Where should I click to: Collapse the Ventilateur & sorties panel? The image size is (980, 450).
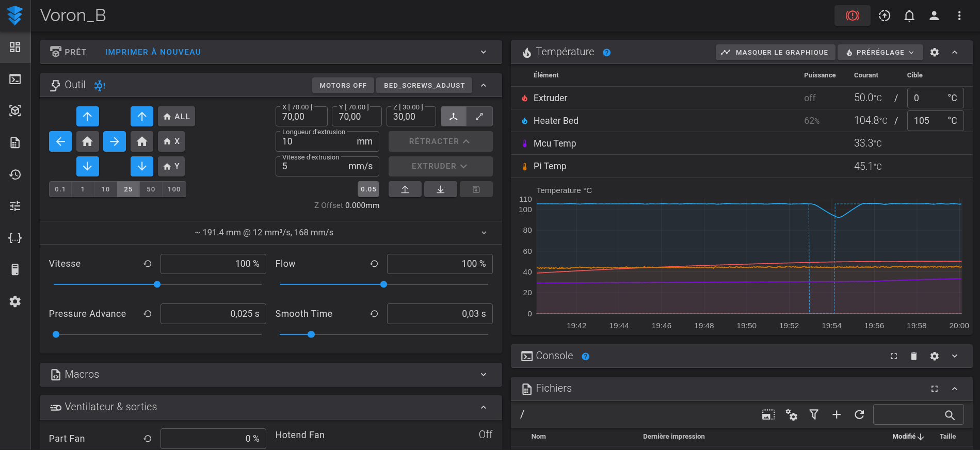tap(483, 407)
